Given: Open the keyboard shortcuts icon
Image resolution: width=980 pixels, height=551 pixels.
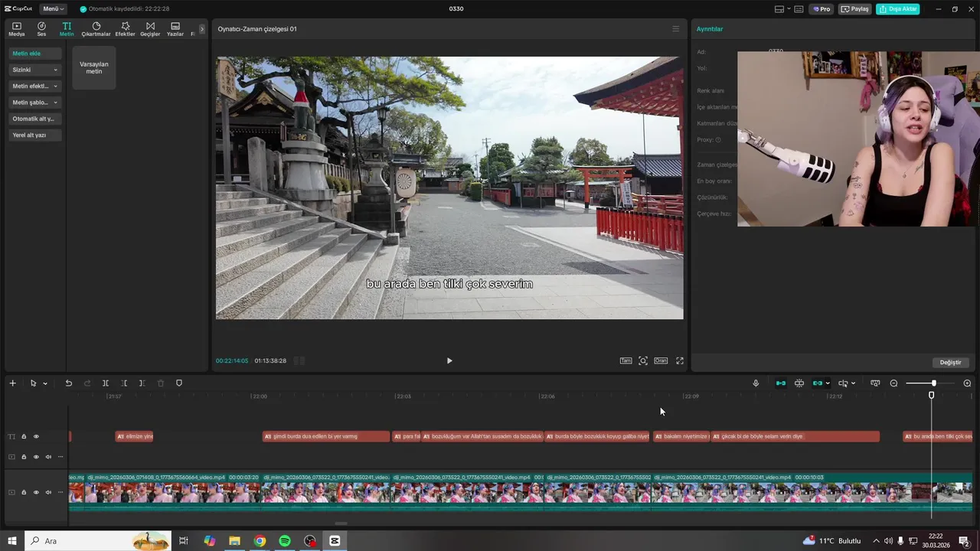Looking at the screenshot, I should [799, 9].
